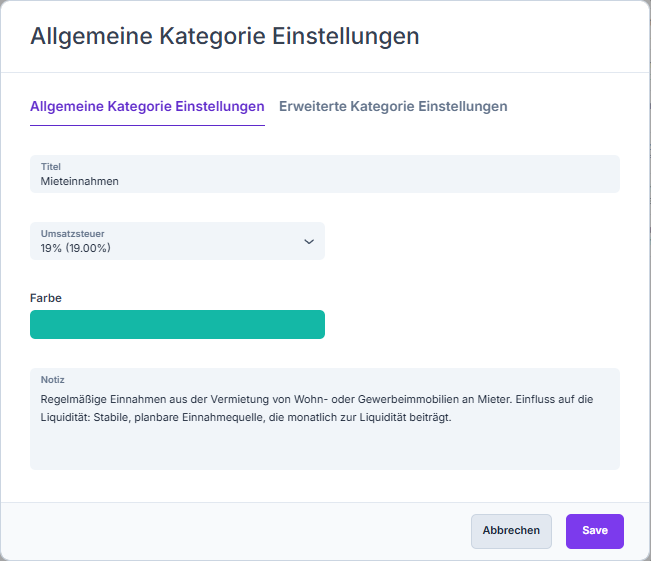Switch to Erweiterte Kategorie Einstellungen tab
Viewport: 651px width, 561px height.
click(393, 106)
